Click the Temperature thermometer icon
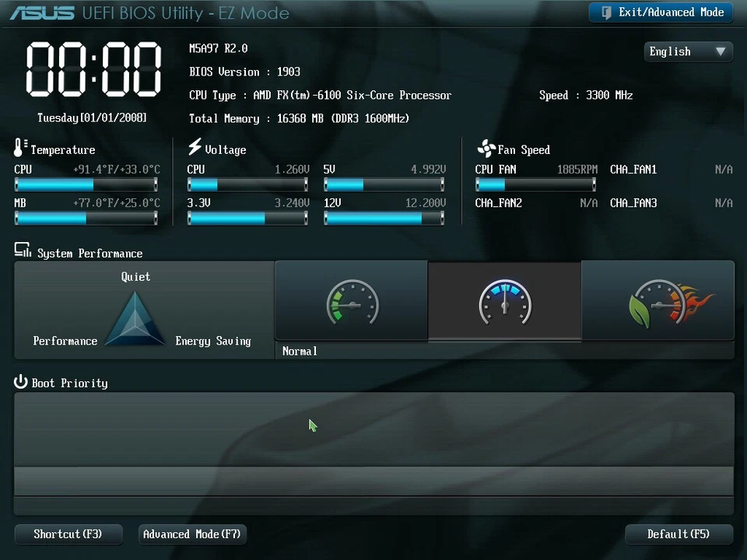747x560 pixels. (19, 148)
